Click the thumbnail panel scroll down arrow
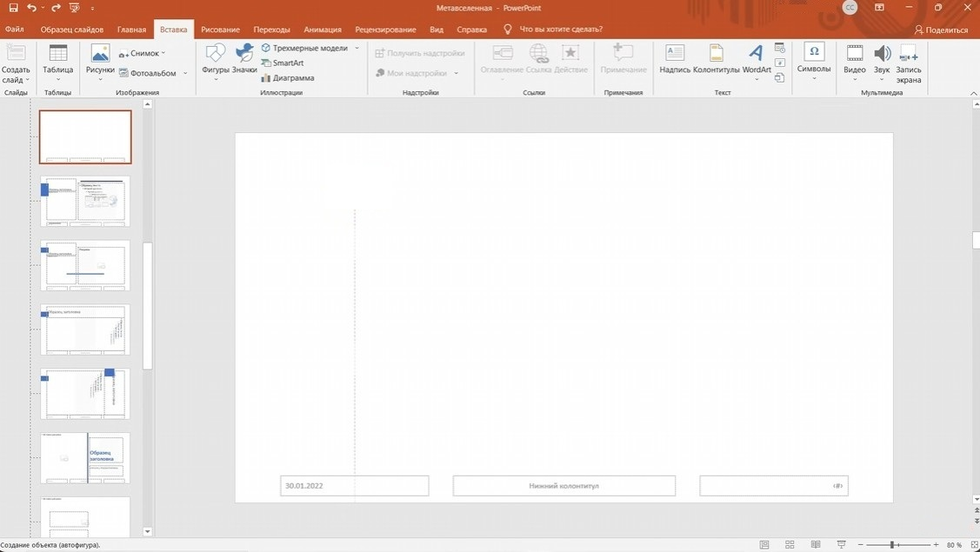Viewport: 980px width, 552px height. tap(148, 532)
